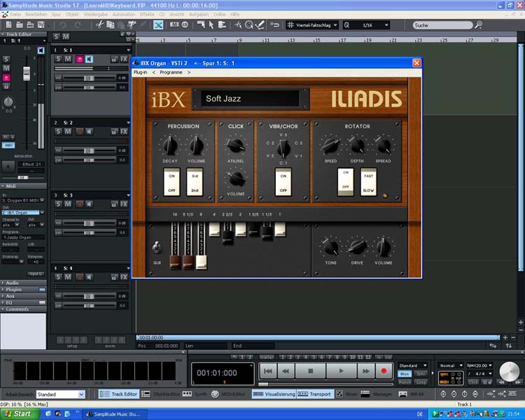This screenshot has width=525, height=420.
Task: Click the undo arrow icon
Action: pos(62,24)
